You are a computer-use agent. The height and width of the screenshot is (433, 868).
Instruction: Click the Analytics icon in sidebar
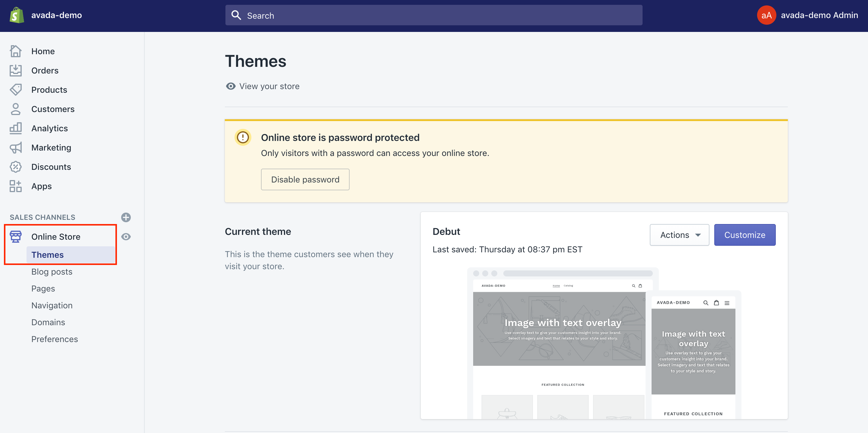coord(15,127)
